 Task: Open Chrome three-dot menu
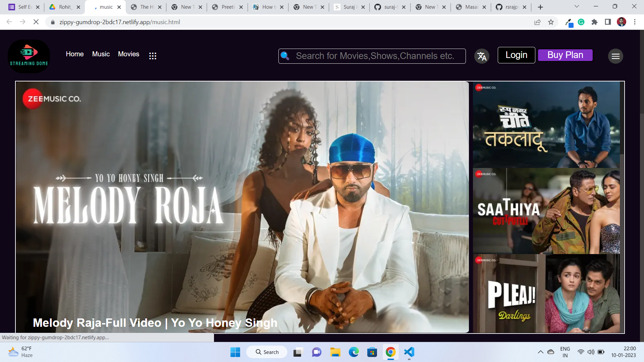pyautogui.click(x=635, y=22)
